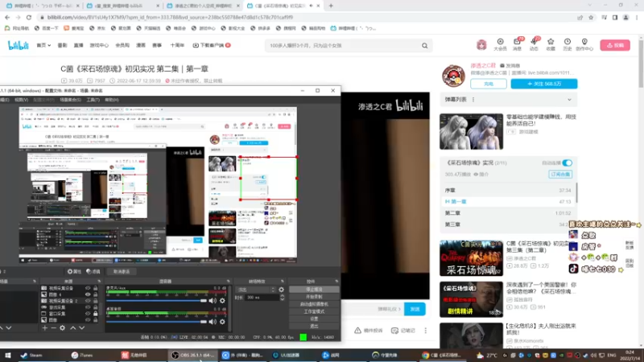Viewport: 644px width, 362px height.
Task: Open the 收藏 favorites star icon
Action: point(551,44)
